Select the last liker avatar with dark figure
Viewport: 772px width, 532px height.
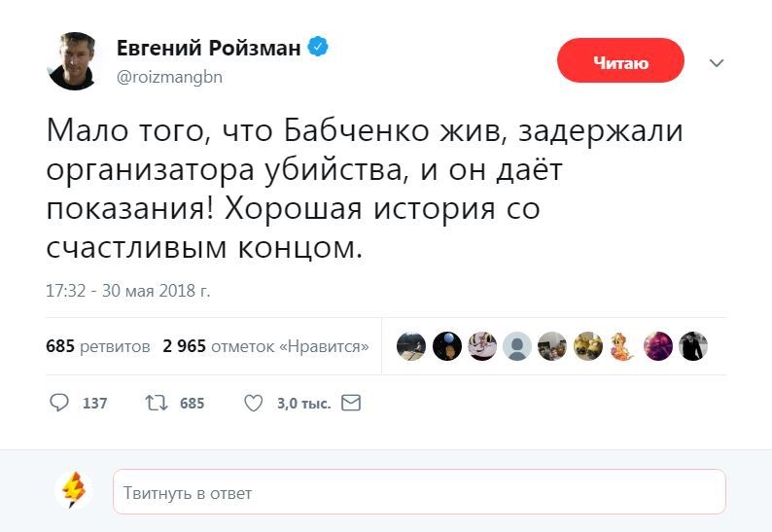pos(693,346)
